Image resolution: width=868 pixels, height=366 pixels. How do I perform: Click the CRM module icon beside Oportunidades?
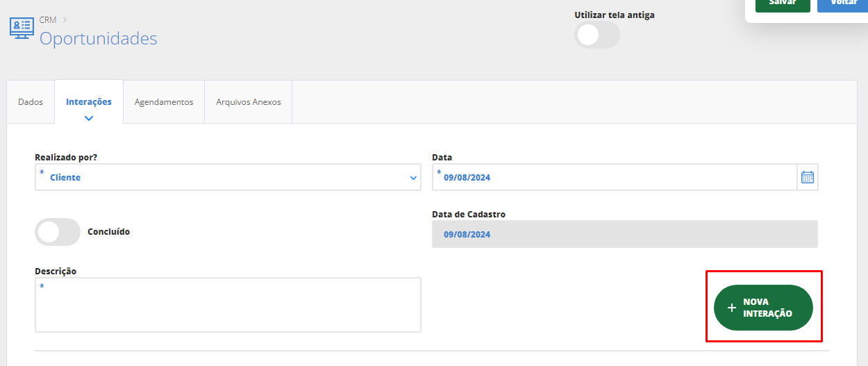tap(21, 28)
